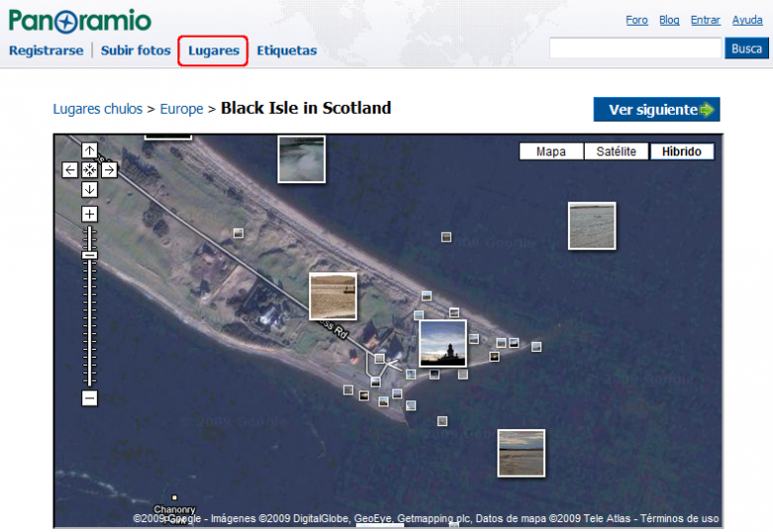Zoom in with plus button
773x532 pixels.
pos(89,214)
